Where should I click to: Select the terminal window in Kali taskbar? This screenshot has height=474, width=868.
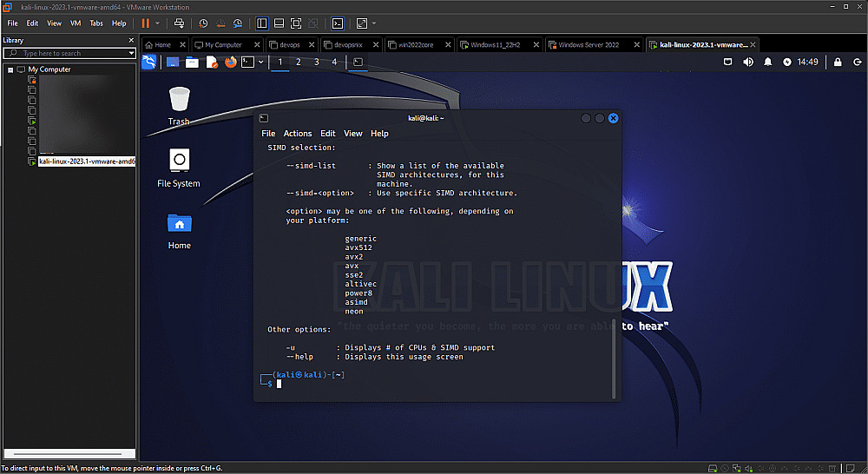tap(358, 62)
